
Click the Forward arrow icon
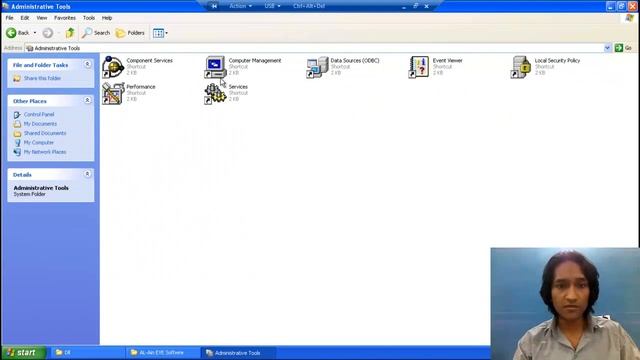(x=48, y=33)
